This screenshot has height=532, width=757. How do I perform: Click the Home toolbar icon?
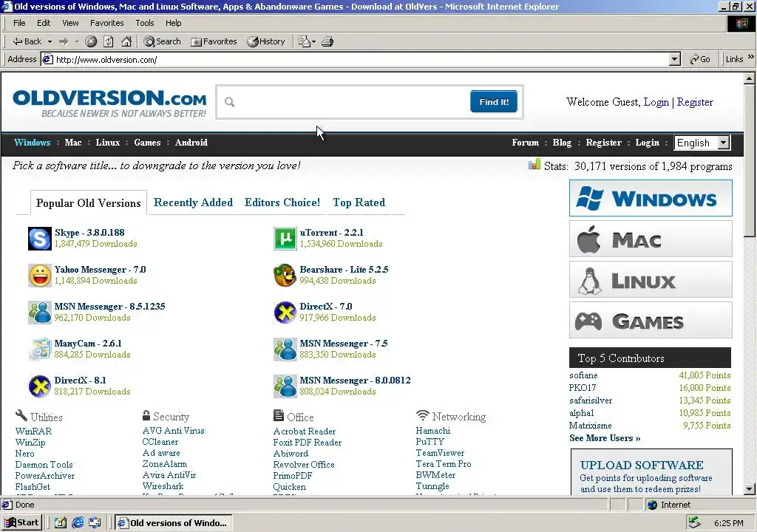pos(126,41)
